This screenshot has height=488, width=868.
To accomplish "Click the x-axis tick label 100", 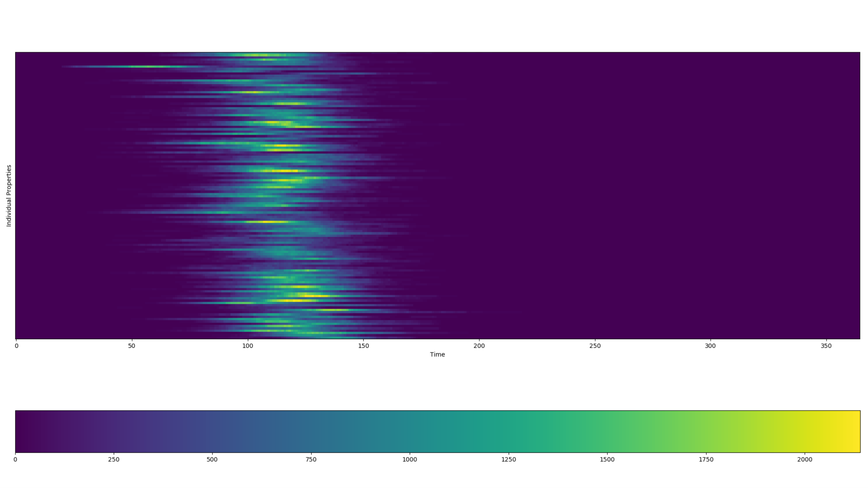I will [x=247, y=346].
